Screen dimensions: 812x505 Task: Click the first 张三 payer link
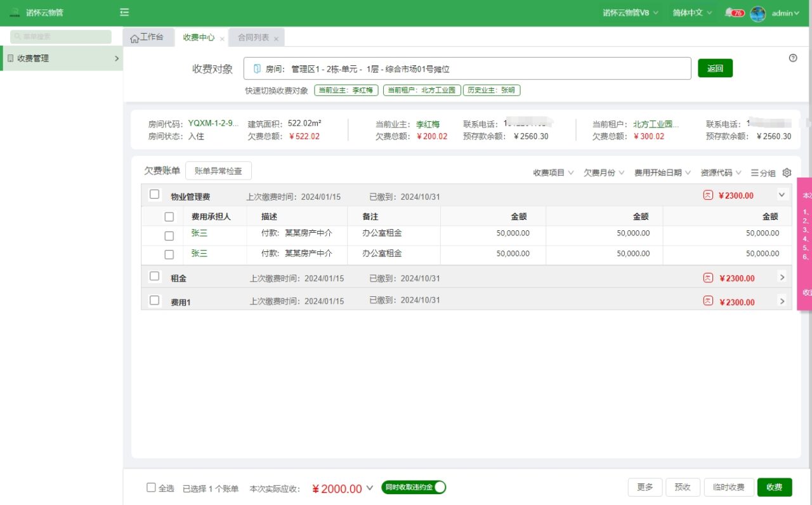click(199, 233)
